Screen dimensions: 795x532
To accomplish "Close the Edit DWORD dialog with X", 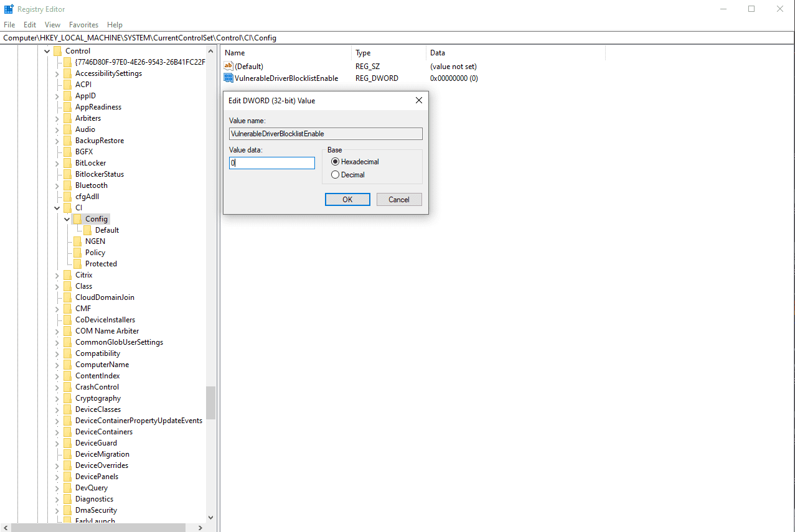I will tap(419, 100).
